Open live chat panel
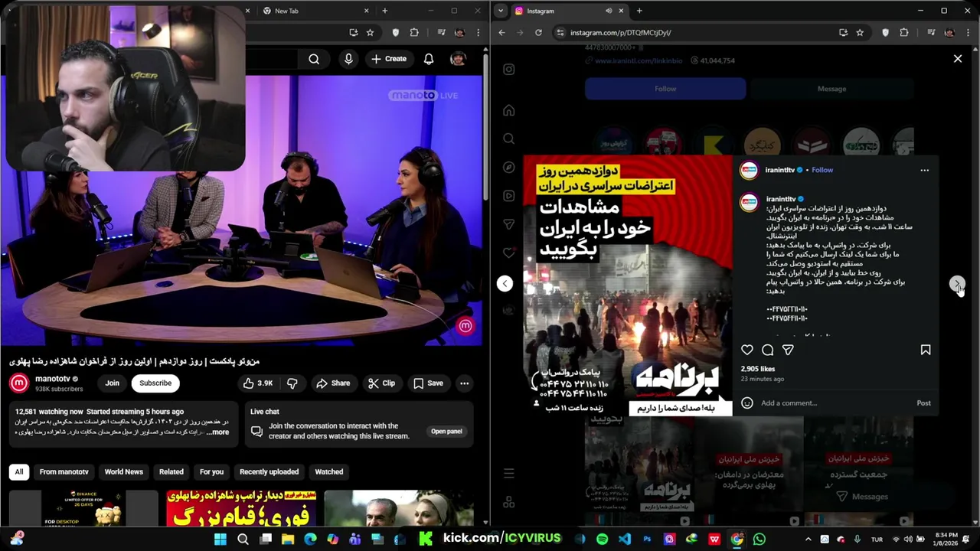 point(446,432)
